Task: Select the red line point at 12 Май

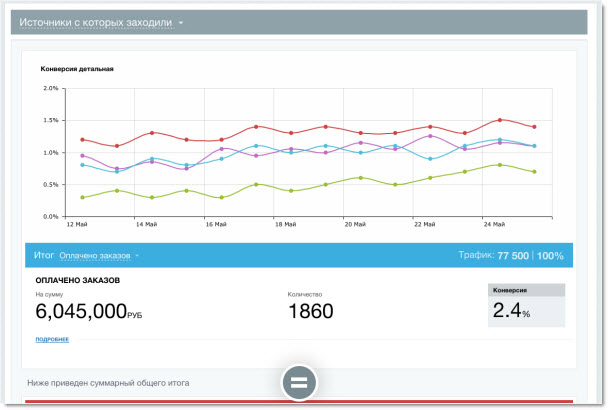Action: (x=82, y=140)
